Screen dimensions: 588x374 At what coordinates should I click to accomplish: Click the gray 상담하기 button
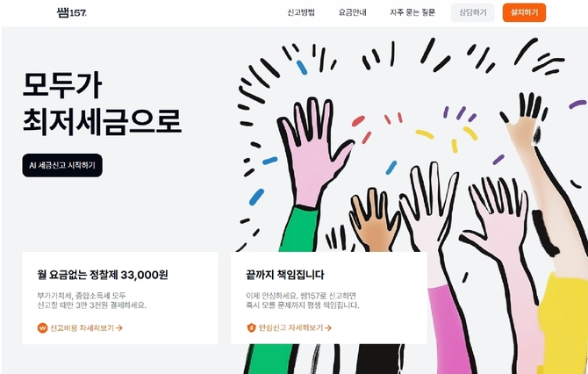472,12
